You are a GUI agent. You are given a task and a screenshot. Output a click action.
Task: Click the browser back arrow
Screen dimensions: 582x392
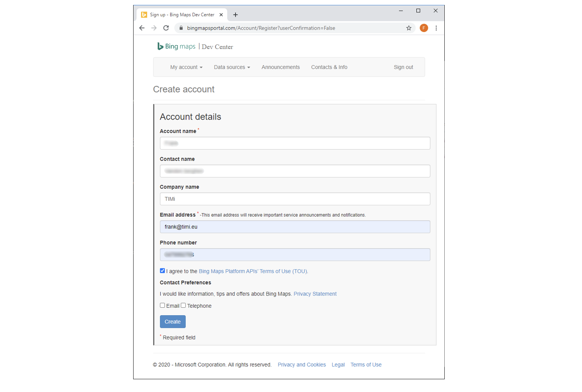point(142,28)
